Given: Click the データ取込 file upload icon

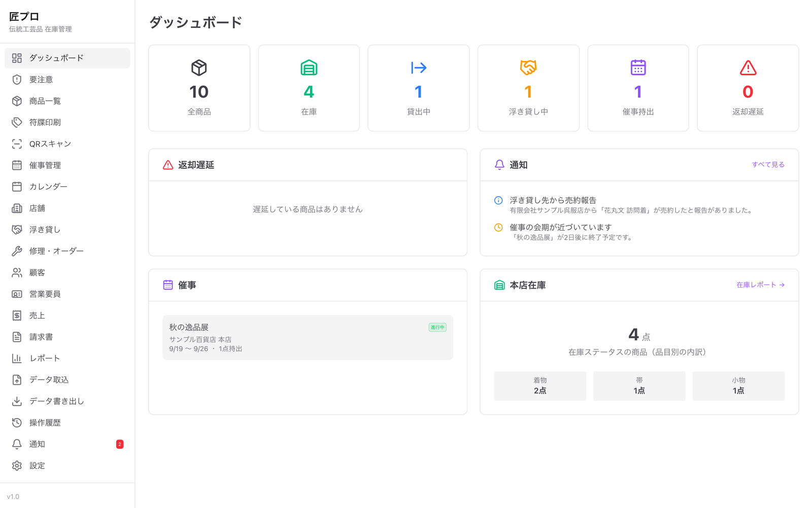Looking at the screenshot, I should 17,379.
